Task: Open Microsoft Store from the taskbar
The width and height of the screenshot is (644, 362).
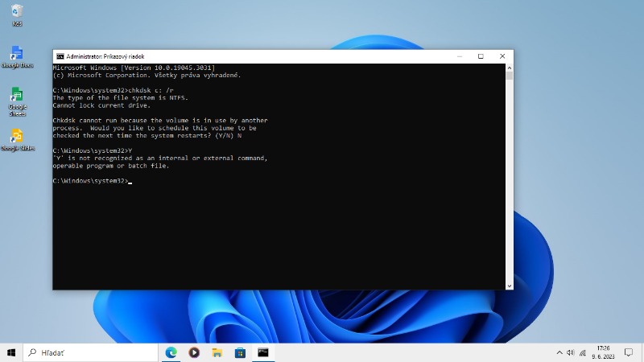Action: tap(240, 352)
